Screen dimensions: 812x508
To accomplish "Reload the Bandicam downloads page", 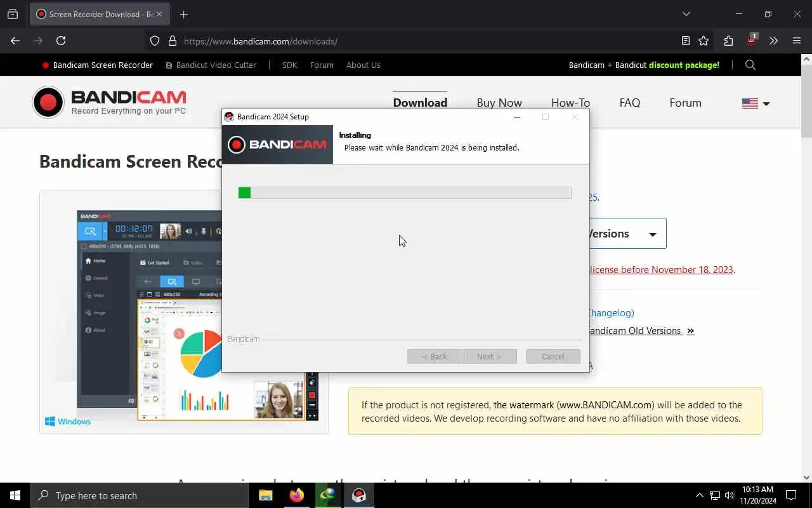I will click(x=61, y=41).
